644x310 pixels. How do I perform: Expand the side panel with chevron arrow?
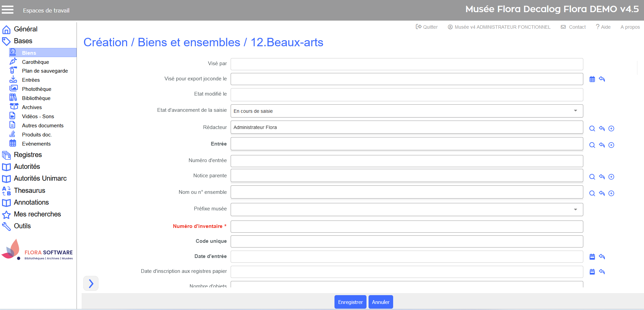tap(91, 283)
